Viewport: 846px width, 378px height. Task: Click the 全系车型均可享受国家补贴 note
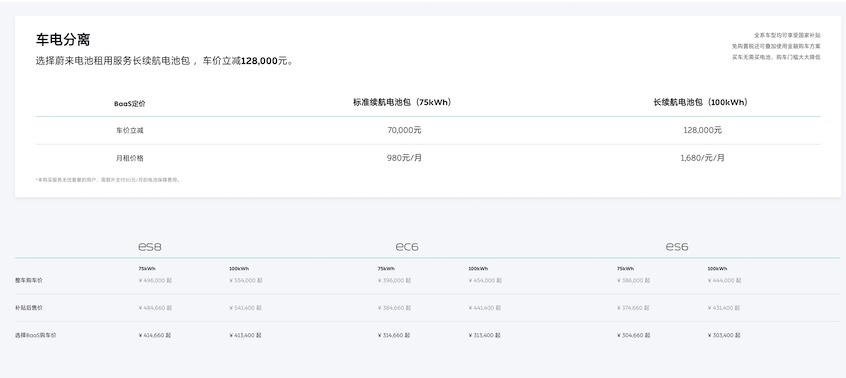tap(787, 35)
